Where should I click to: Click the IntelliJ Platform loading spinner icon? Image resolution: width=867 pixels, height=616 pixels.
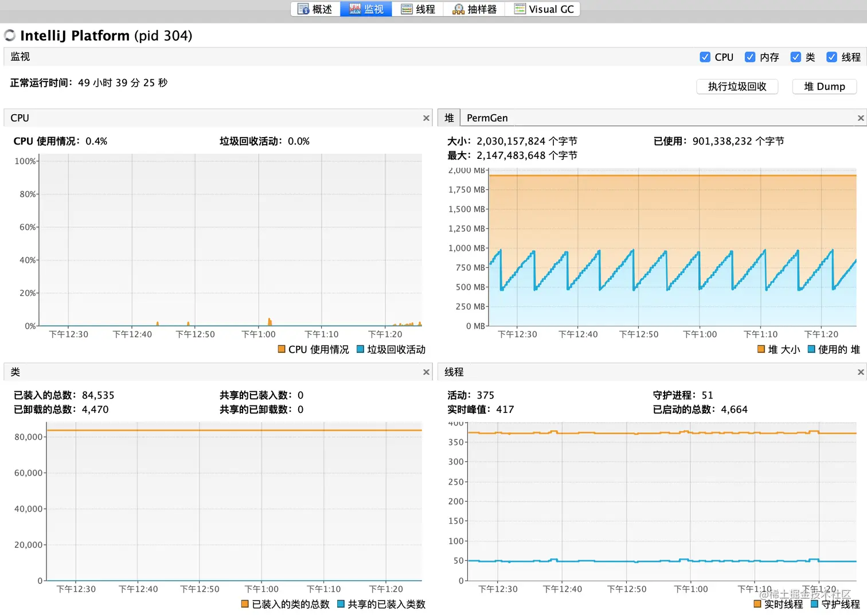(x=10, y=36)
